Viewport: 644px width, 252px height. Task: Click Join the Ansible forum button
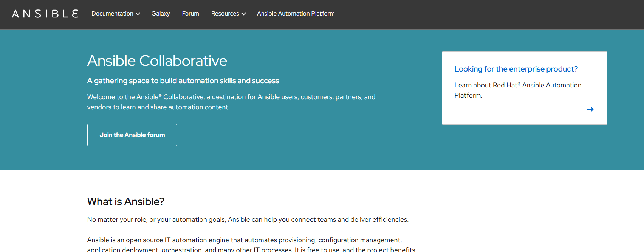point(132,135)
